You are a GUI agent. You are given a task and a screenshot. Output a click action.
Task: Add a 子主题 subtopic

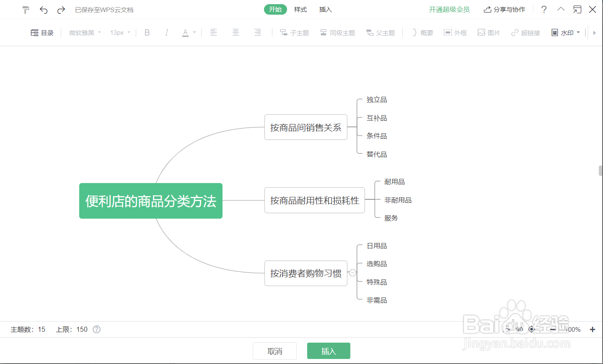coord(295,33)
